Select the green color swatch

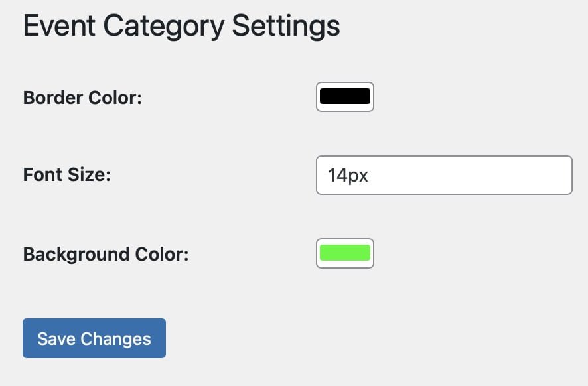point(345,253)
